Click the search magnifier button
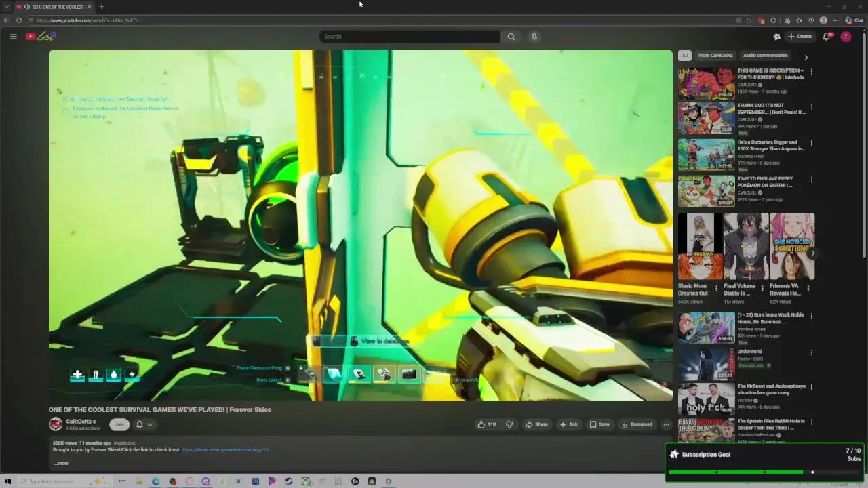 (x=511, y=37)
